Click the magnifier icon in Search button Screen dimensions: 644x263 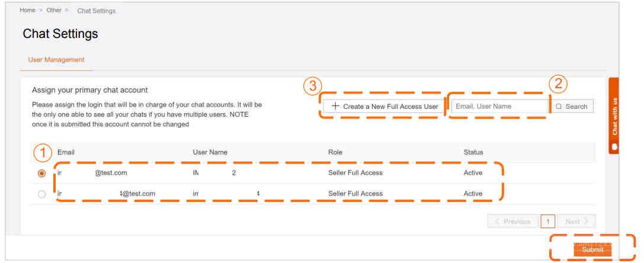click(559, 107)
